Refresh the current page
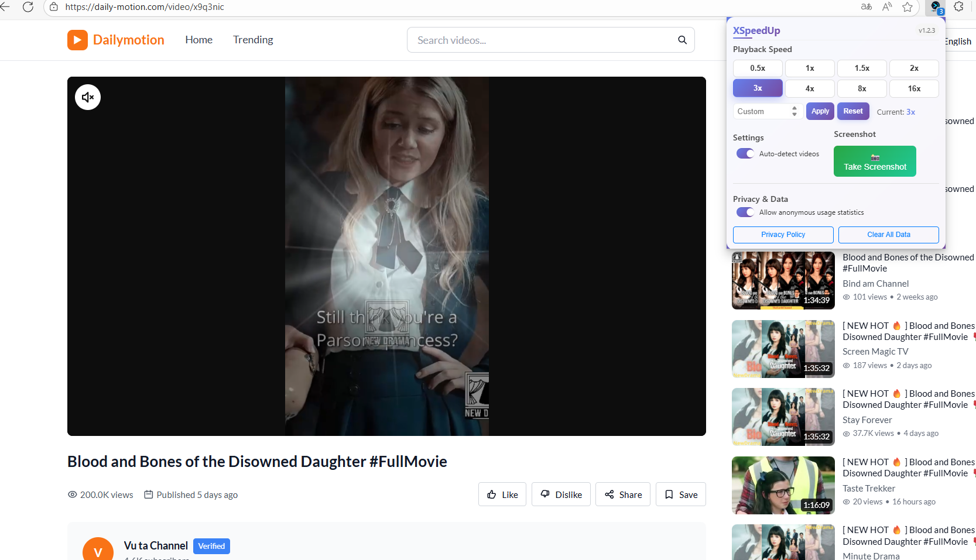 (x=28, y=7)
